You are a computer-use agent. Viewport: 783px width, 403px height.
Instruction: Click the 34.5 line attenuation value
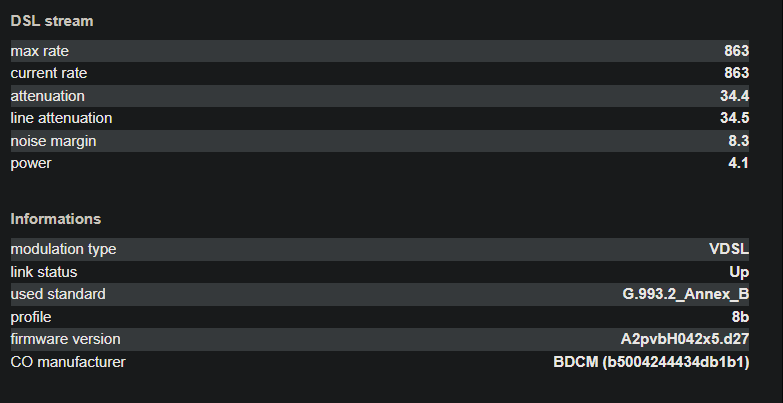click(x=734, y=118)
